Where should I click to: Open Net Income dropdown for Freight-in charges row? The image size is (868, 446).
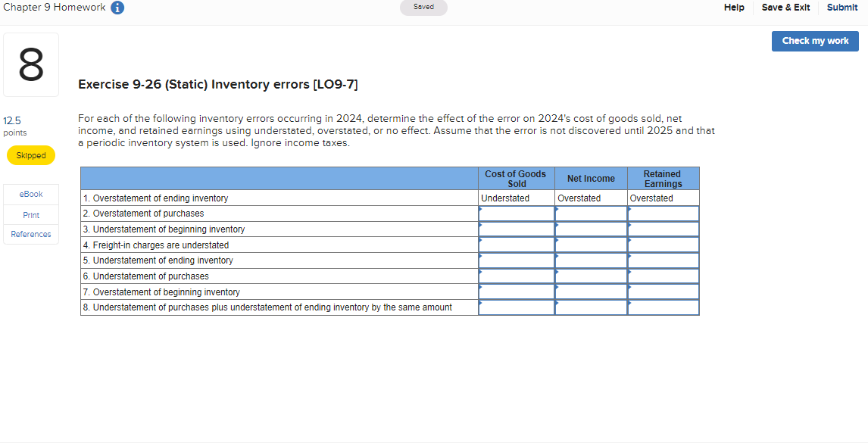pyautogui.click(x=591, y=245)
